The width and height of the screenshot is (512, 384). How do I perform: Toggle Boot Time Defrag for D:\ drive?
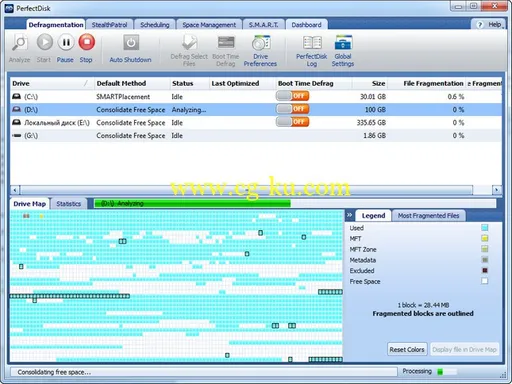(x=292, y=109)
